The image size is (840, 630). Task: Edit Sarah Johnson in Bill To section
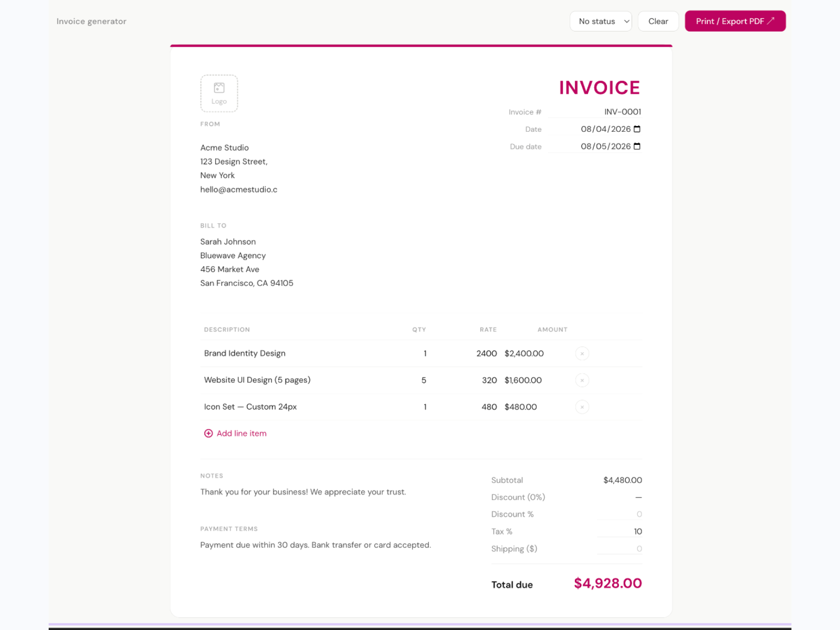228,241
